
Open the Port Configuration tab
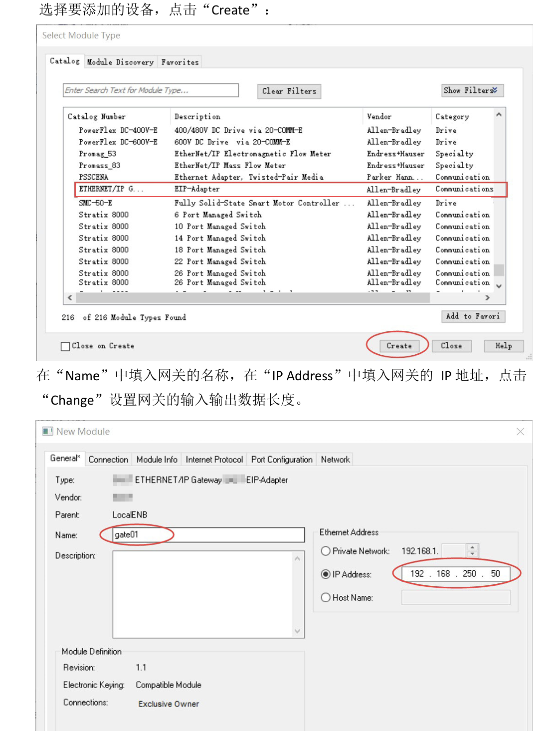(282, 459)
